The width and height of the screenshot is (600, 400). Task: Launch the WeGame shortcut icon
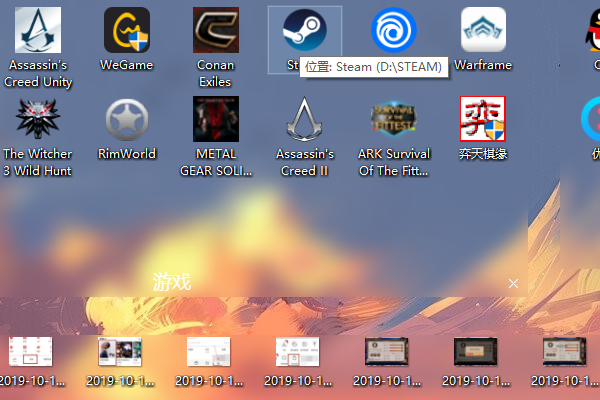(x=126, y=31)
